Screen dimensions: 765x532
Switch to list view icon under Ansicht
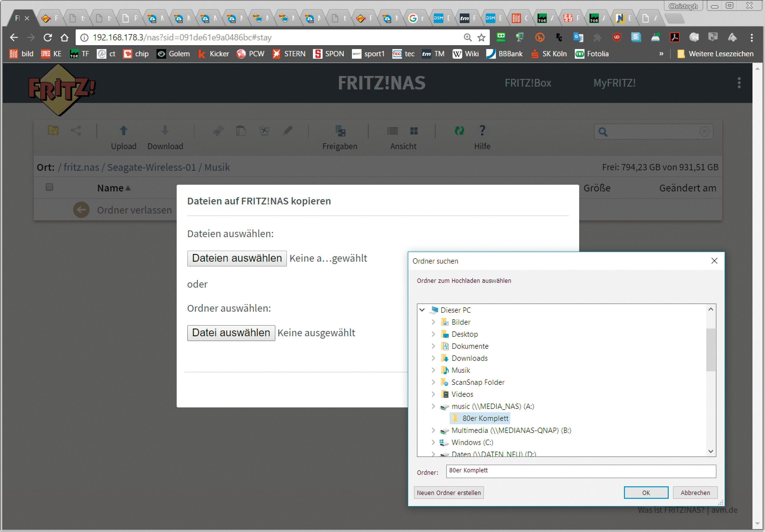393,131
